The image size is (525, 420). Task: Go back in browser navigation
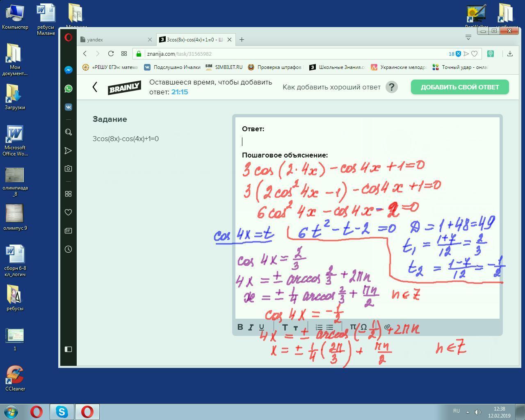click(85, 54)
